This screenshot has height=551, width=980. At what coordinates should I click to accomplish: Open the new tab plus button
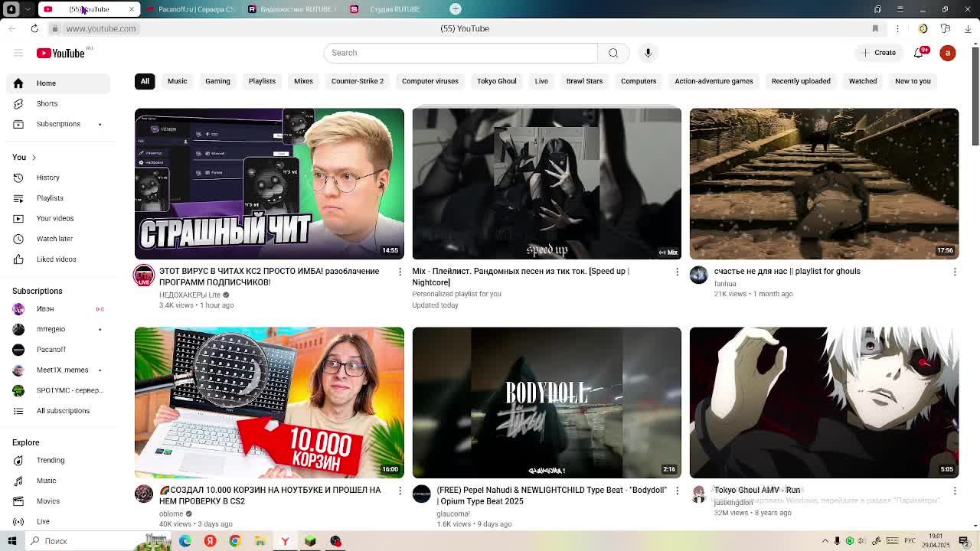click(456, 9)
